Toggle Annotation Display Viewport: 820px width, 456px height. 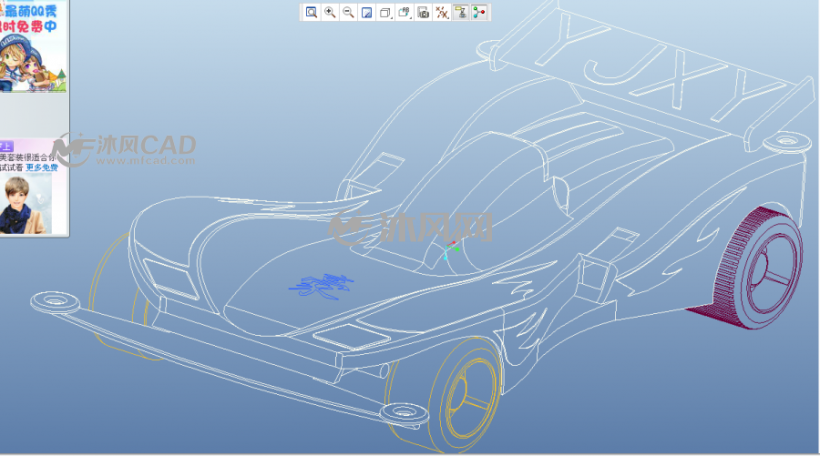pyautogui.click(x=461, y=13)
